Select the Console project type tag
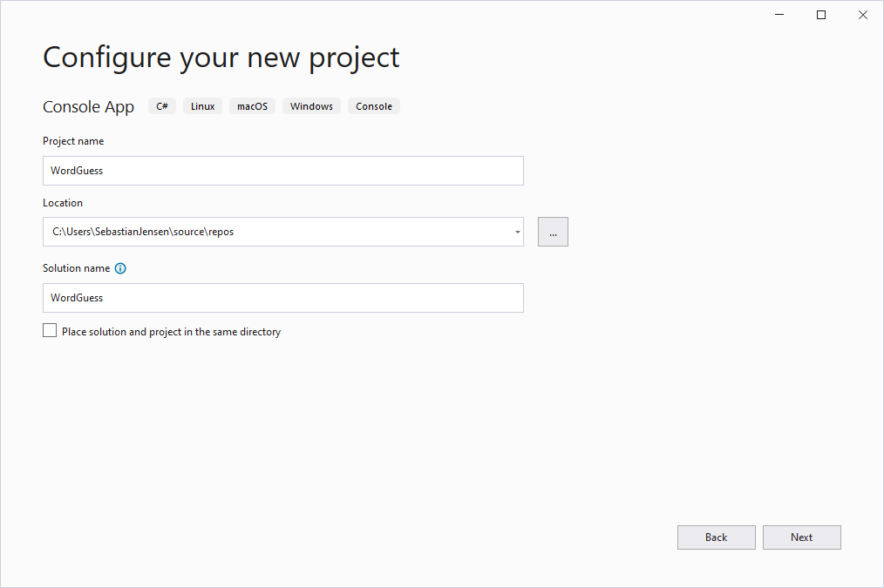Image resolution: width=884 pixels, height=588 pixels. (x=374, y=106)
